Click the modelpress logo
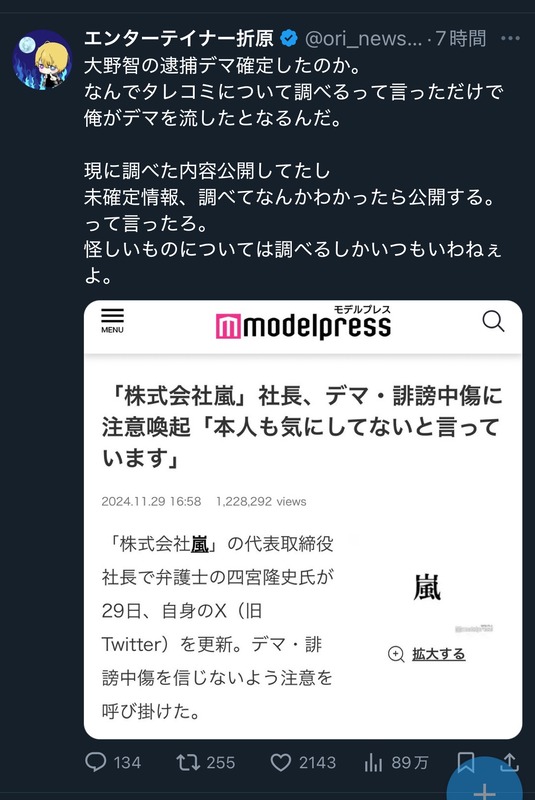 pyautogui.click(x=303, y=323)
